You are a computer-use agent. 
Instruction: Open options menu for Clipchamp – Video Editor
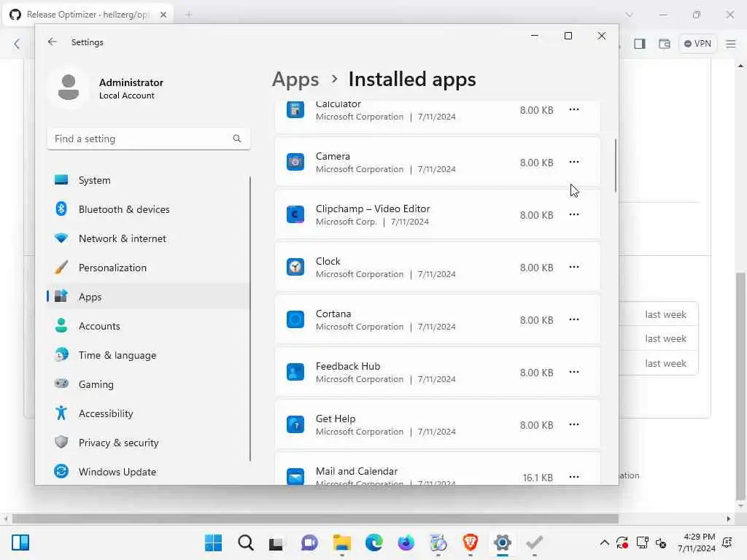(x=574, y=215)
